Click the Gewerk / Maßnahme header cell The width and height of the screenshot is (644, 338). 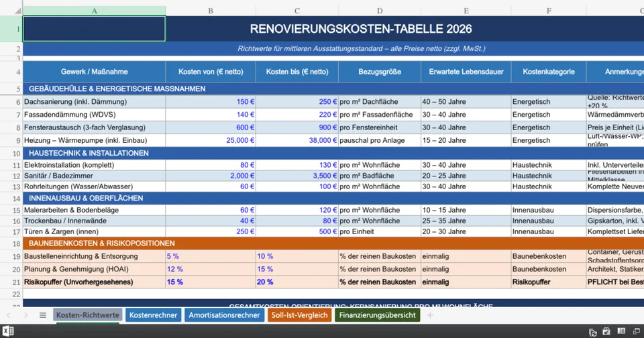[x=94, y=72]
